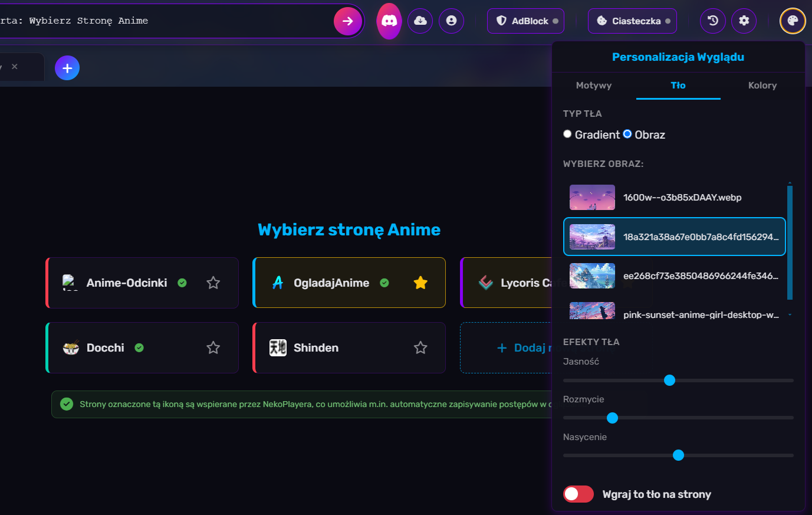Enable the 'Wgraj to tło na strony' toggle
Screen dimensions: 812x515
[578, 494]
